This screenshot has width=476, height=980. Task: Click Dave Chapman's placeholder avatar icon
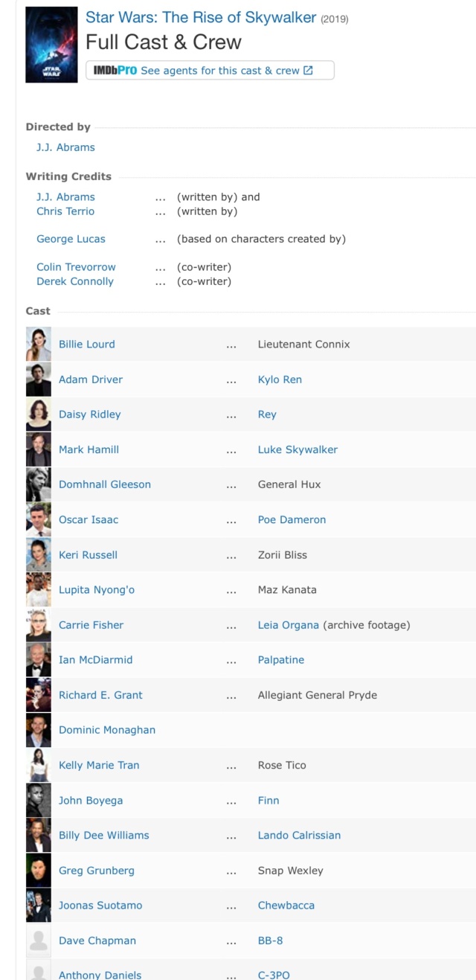(x=39, y=941)
